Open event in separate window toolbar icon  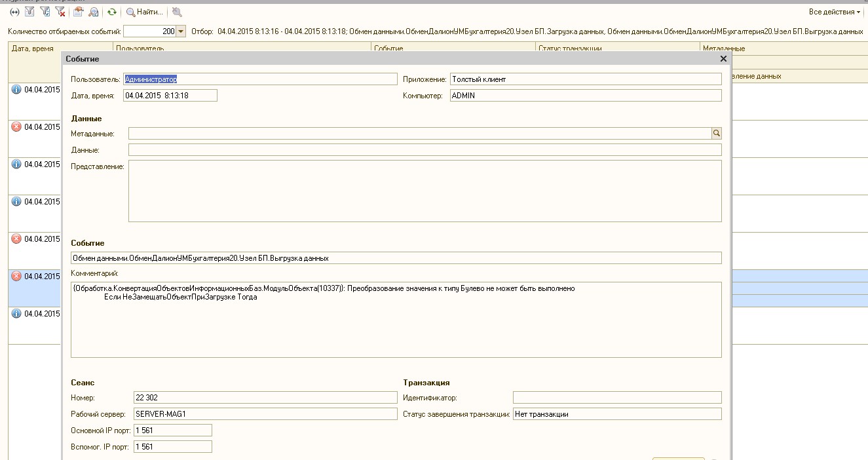pos(79,12)
